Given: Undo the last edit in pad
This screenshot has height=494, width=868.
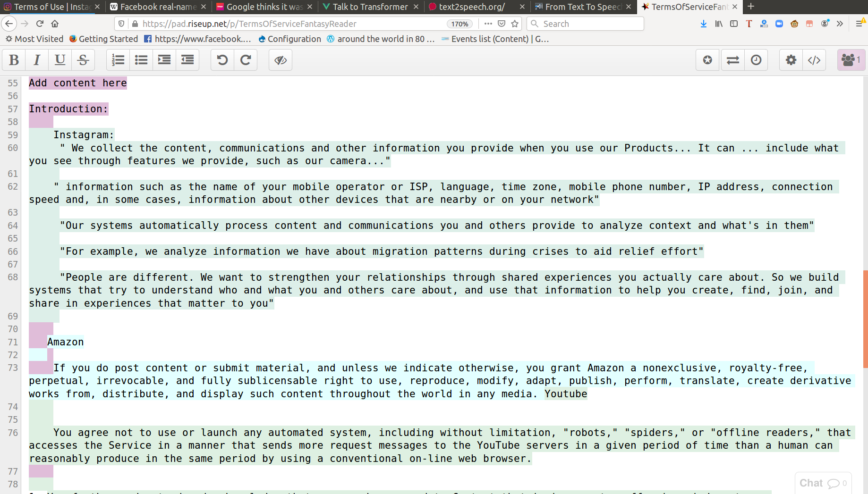Looking at the screenshot, I should click(222, 60).
